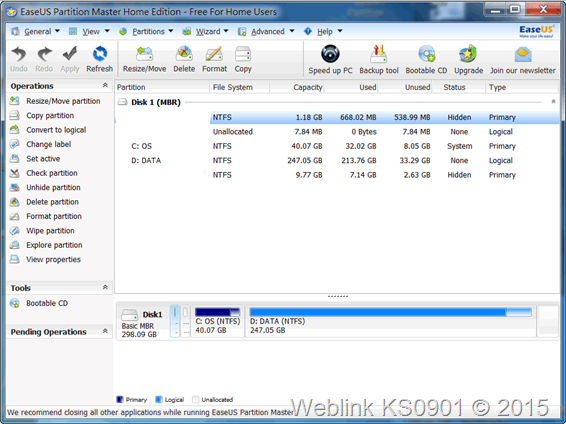Select the C: OS partition row
The height and width of the screenshot is (424, 566).
(337, 146)
